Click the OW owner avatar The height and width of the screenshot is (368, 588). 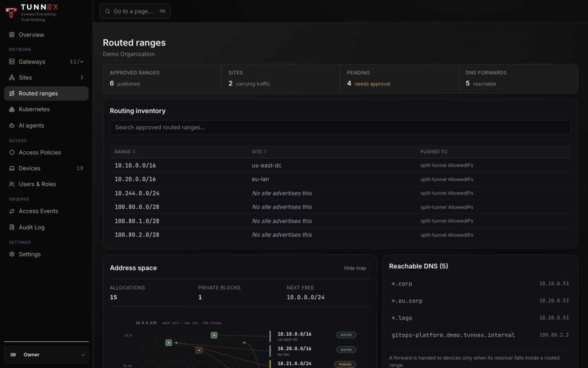click(x=13, y=355)
